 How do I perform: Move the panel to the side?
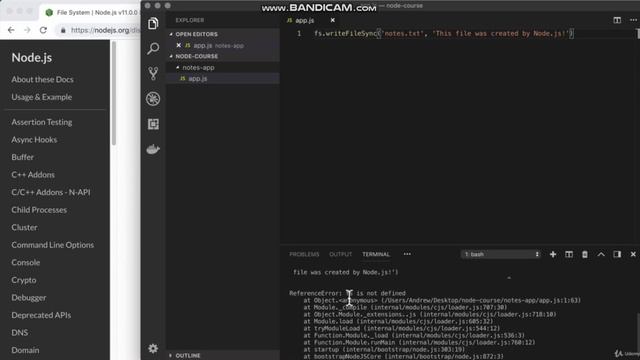point(617,254)
